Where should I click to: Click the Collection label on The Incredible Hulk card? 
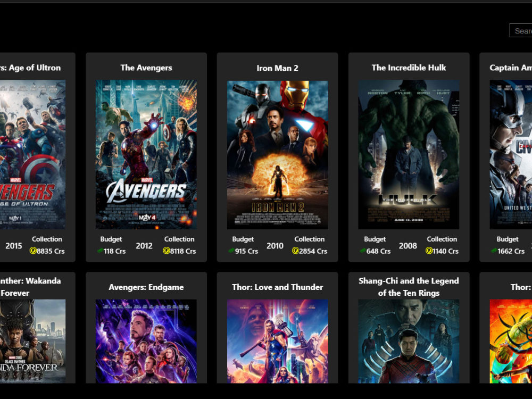[442, 239]
